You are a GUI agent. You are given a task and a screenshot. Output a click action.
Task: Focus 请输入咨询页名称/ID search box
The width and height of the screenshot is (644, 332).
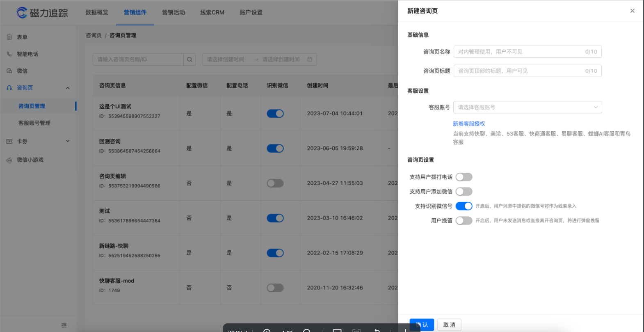pos(138,60)
